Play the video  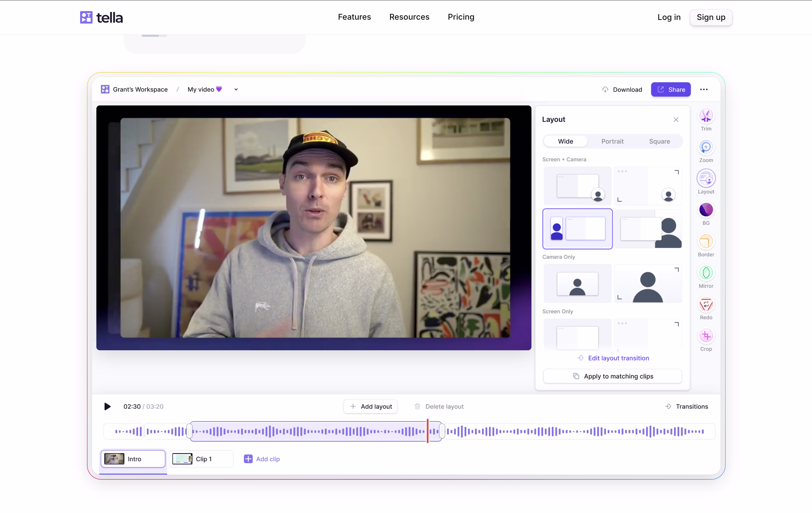tap(107, 406)
